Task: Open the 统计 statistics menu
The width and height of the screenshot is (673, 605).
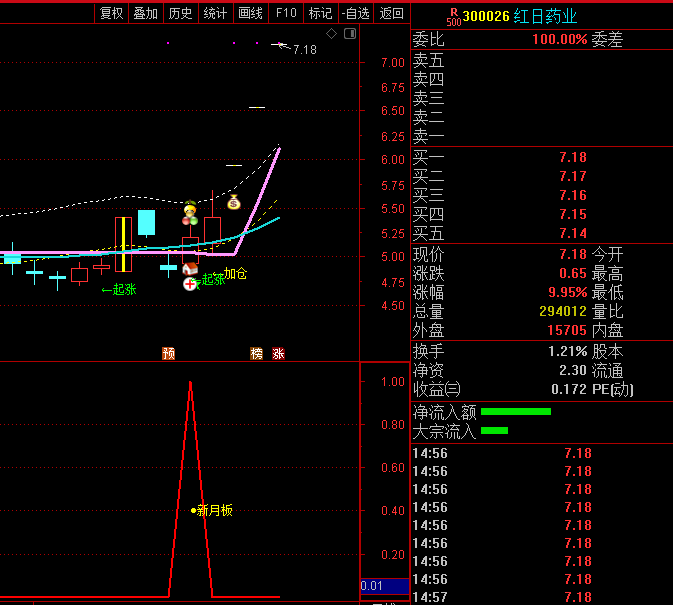Action: (215, 13)
